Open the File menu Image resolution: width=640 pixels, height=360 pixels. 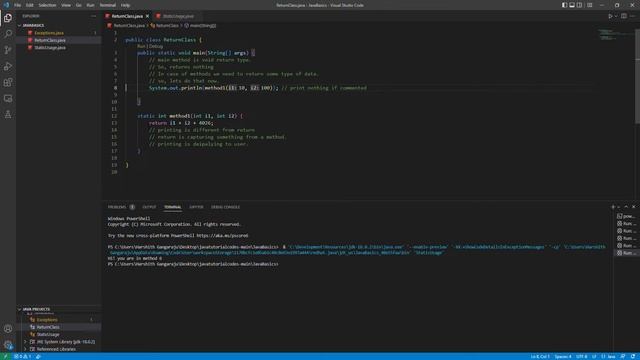pyautogui.click(x=18, y=5)
